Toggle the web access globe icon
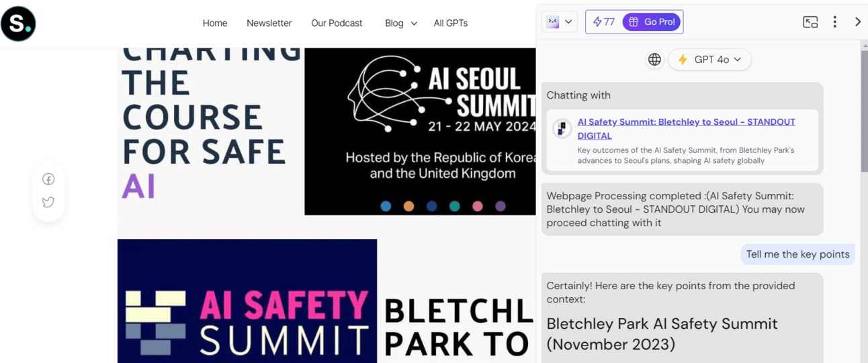Image resolution: width=868 pixels, height=363 pixels. click(654, 59)
